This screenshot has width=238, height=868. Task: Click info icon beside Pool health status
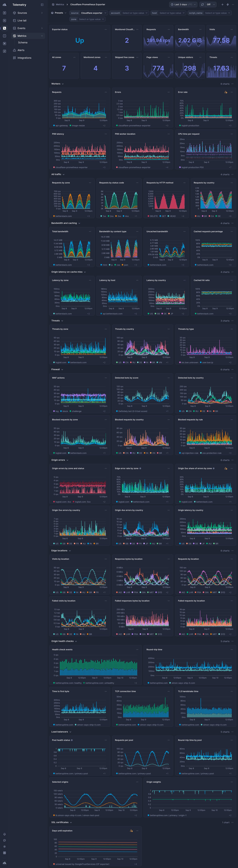[x=72, y=740]
